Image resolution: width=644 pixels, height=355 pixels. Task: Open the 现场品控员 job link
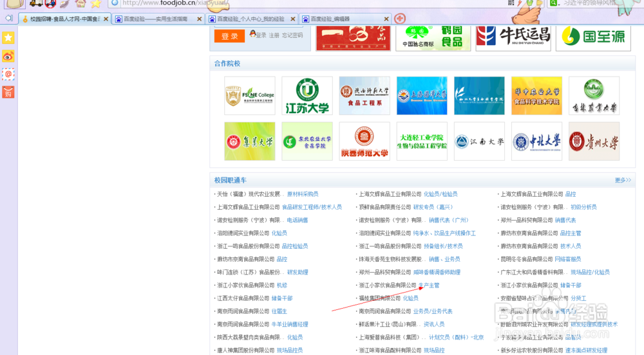290,350
